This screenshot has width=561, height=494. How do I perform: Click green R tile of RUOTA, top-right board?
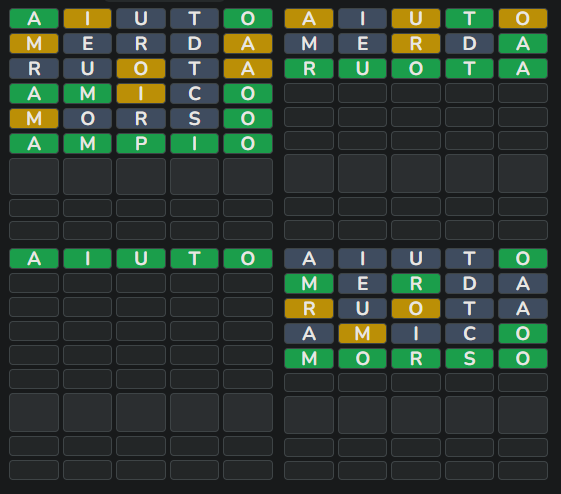point(309,68)
